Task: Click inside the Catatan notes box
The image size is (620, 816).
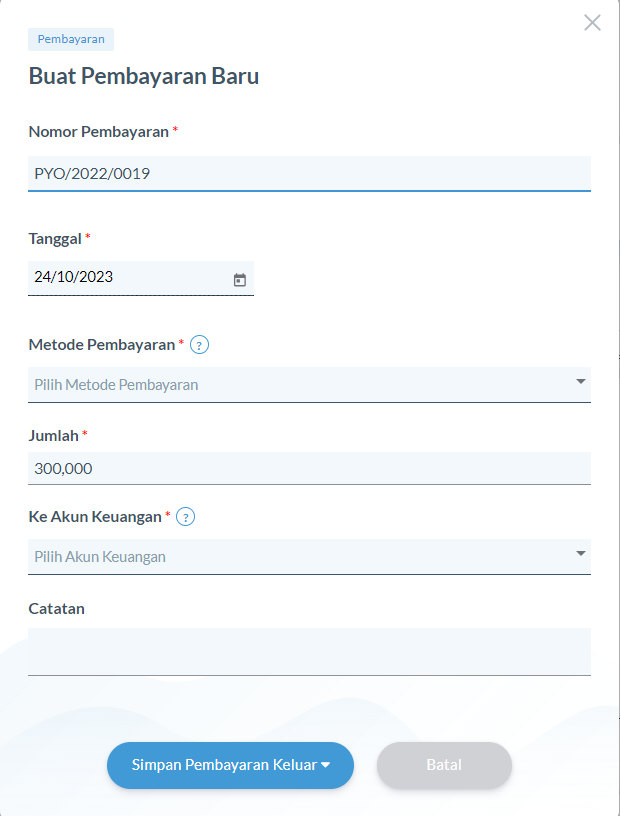Action: 309,652
